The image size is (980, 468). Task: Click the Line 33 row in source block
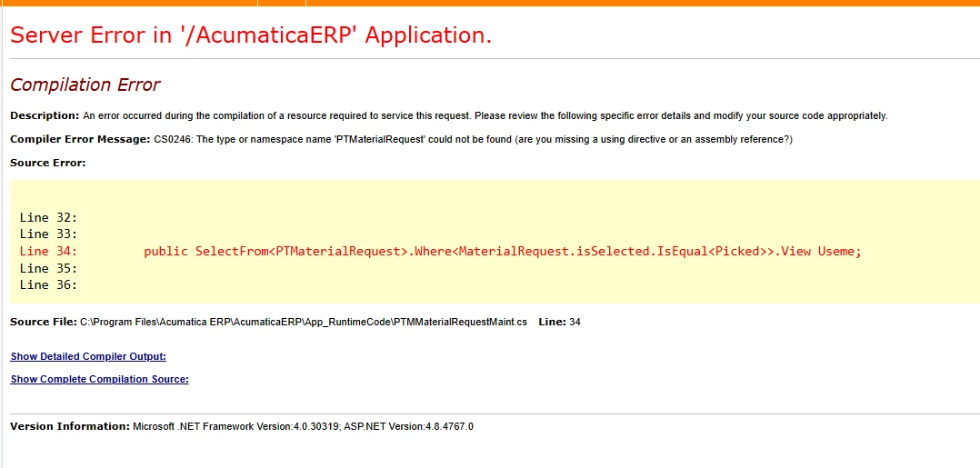coord(49,234)
